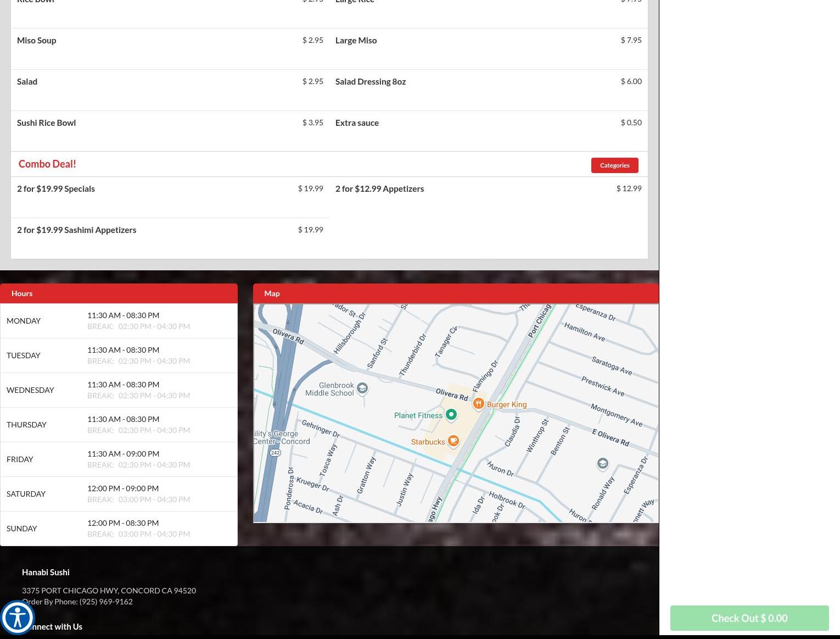840x639 pixels.
Task: Click the Planet Fitness map pin
Action: coord(451,415)
